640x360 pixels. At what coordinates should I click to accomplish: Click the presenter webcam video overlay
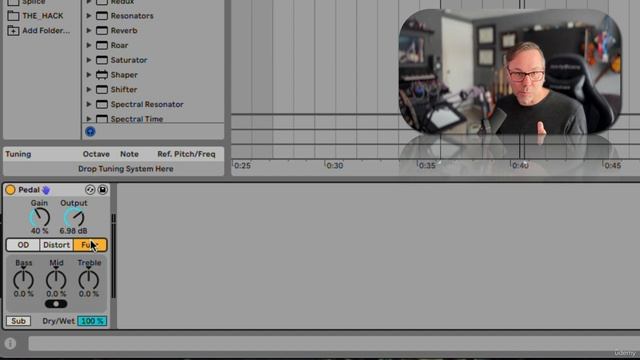click(510, 72)
